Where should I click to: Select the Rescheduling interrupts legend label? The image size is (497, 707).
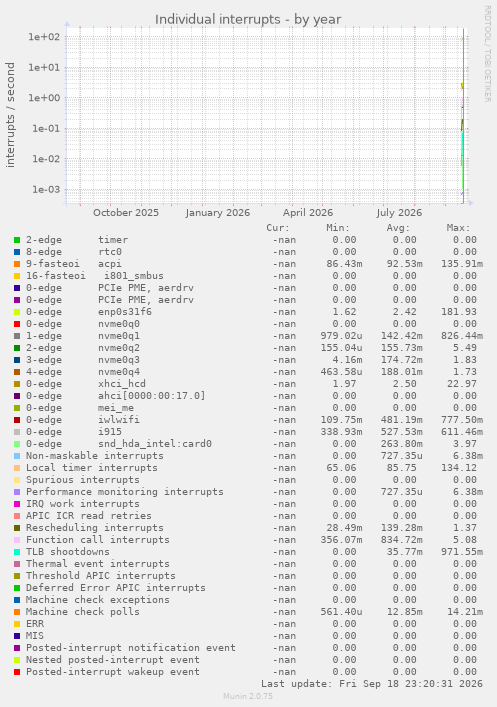[x=95, y=528]
